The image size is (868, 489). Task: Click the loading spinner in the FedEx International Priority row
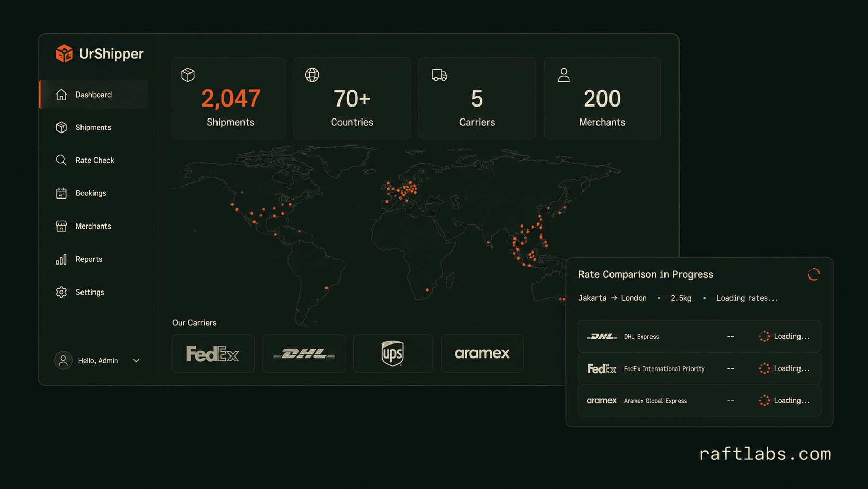[x=765, y=368]
